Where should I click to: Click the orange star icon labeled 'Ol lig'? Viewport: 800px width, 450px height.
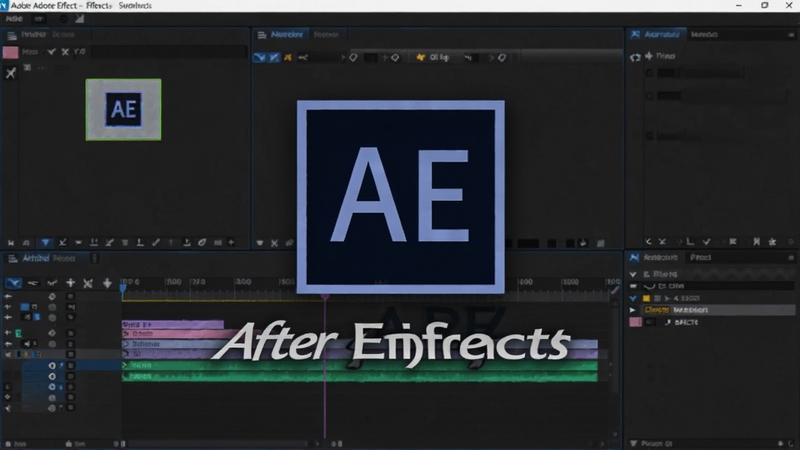420,57
